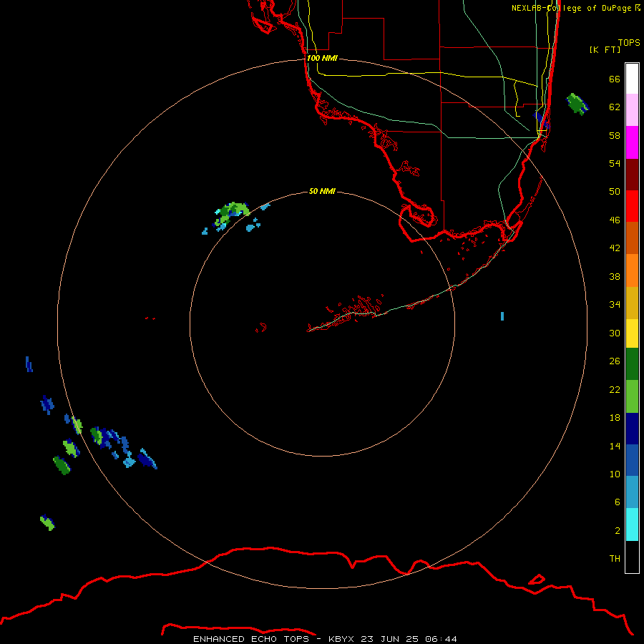Click the white swatch in the tops legend
644x644 pixels.
pos(632,79)
